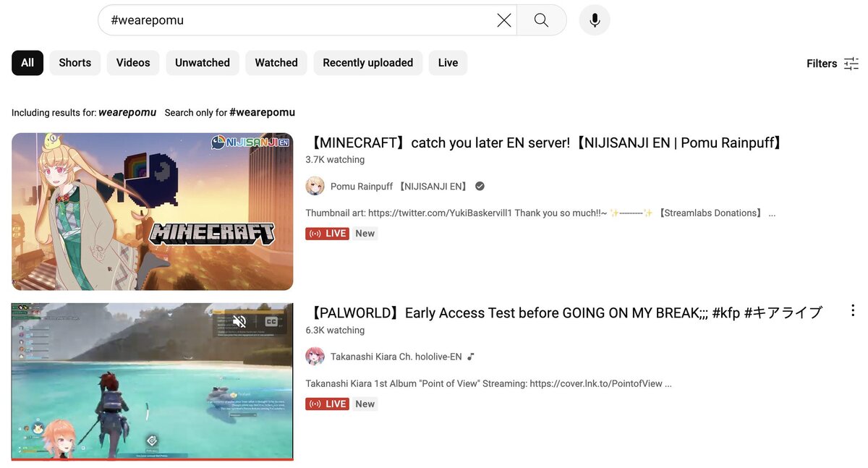Start voice search with the microphone icon

595,20
